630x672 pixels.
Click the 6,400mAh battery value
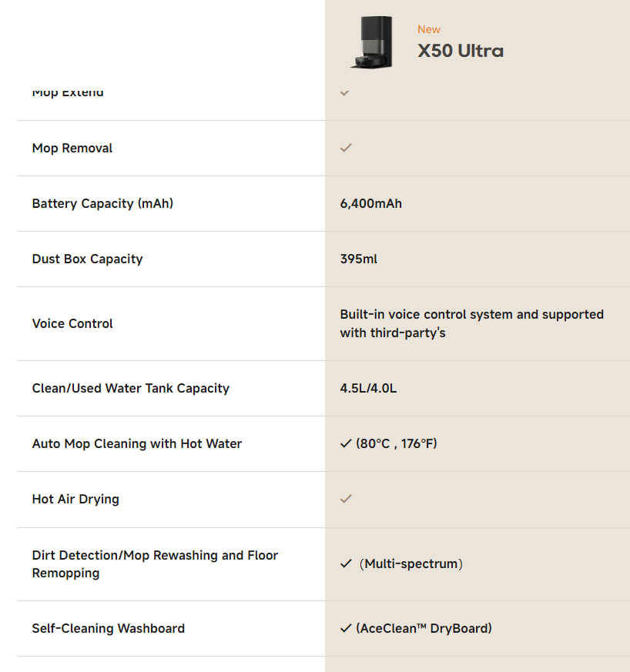[370, 203]
